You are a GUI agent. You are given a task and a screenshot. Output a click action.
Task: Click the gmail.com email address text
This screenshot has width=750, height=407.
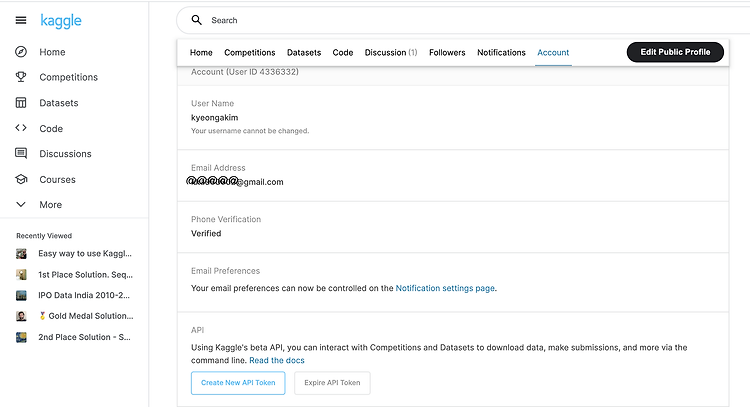coord(237,181)
